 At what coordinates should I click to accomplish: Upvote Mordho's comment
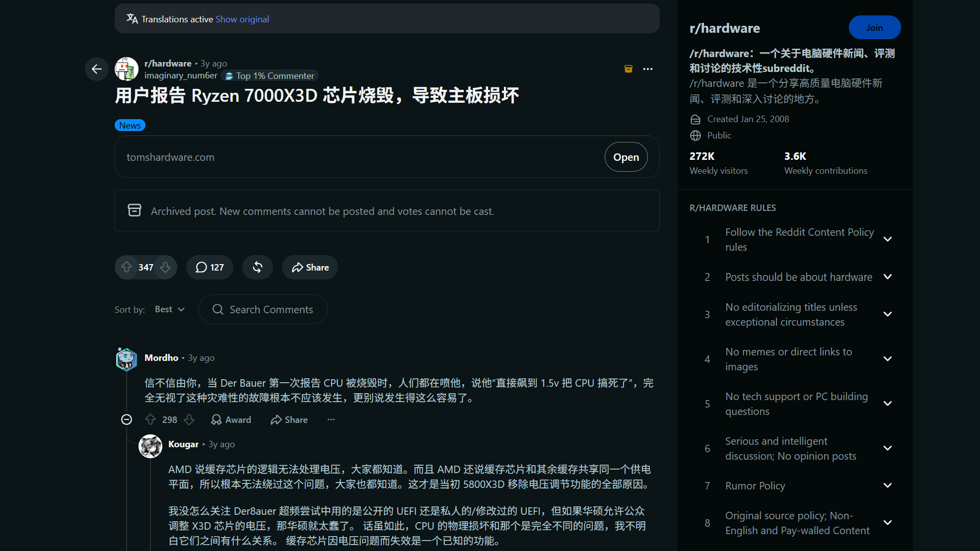pyautogui.click(x=150, y=419)
